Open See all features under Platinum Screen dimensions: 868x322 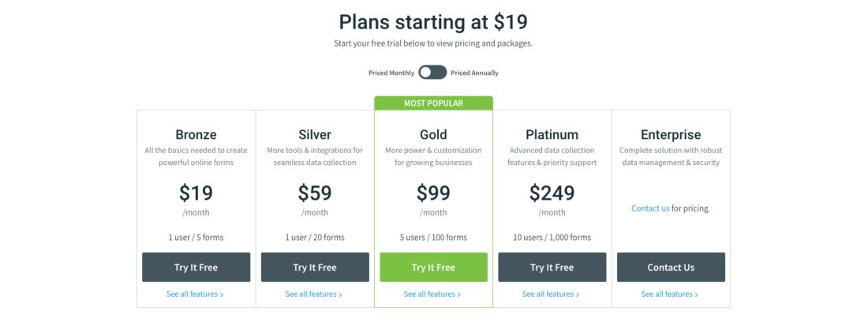(551, 294)
